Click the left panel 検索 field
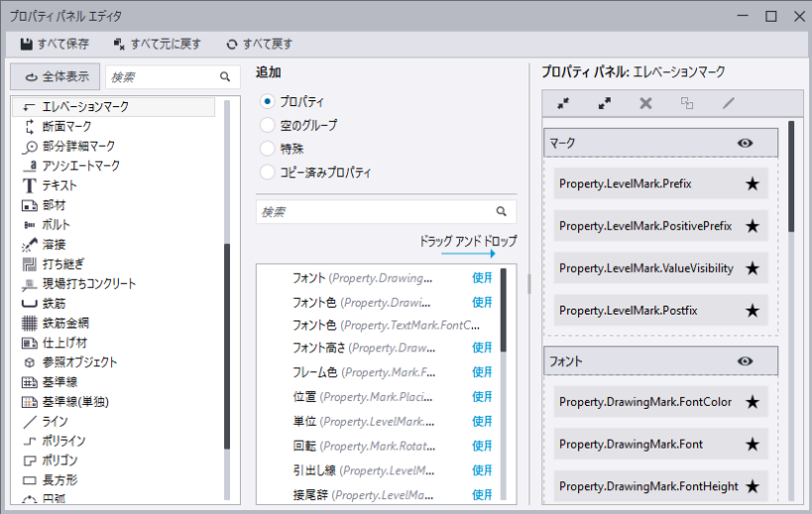 173,76
